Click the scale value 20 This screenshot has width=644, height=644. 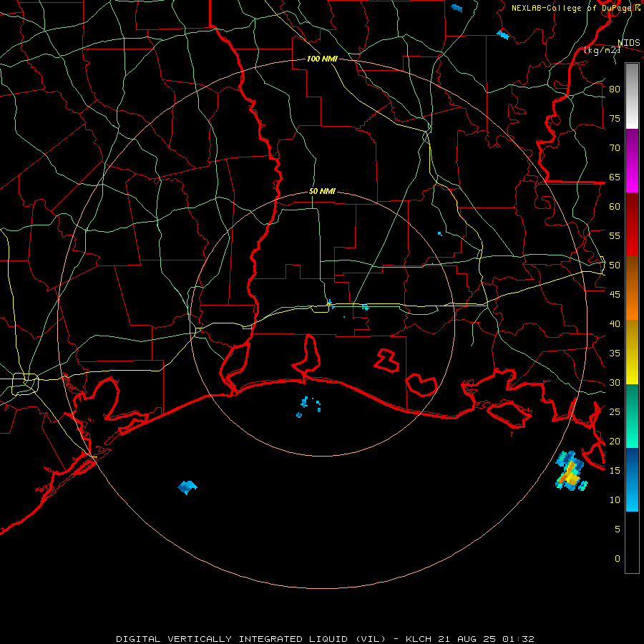point(615,441)
